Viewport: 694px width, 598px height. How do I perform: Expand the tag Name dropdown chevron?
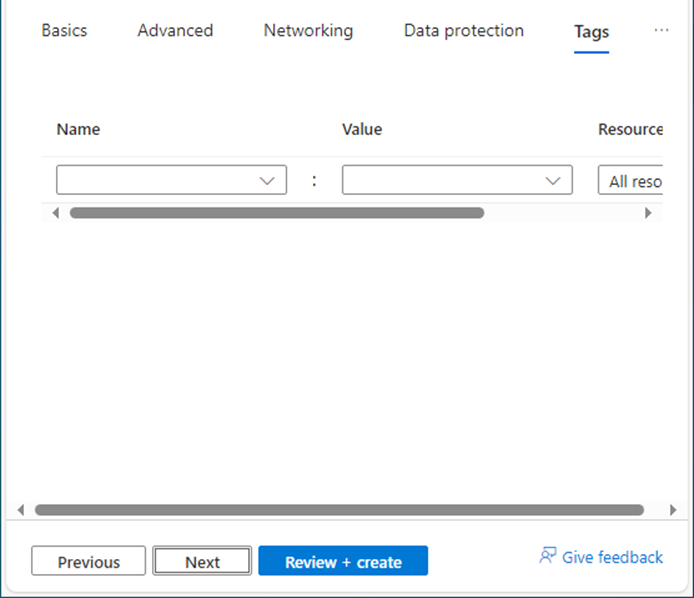coord(267,181)
